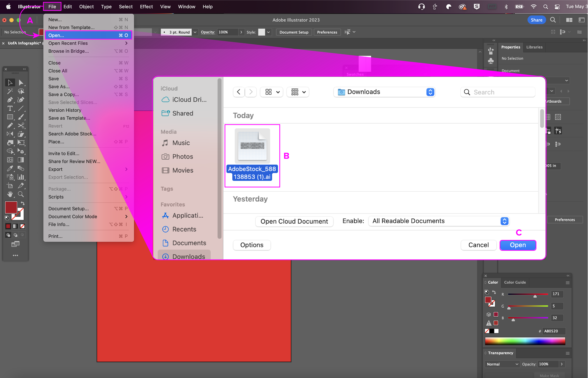Image resolution: width=588 pixels, height=378 pixels.
Task: Pick the Eyedropper tool
Action: [10, 168]
